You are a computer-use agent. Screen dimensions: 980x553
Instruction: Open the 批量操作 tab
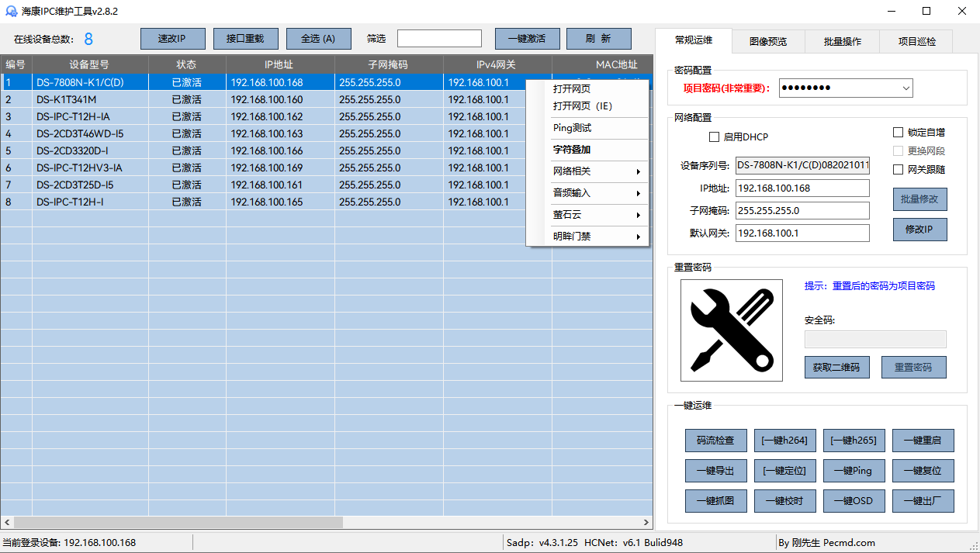(x=843, y=42)
